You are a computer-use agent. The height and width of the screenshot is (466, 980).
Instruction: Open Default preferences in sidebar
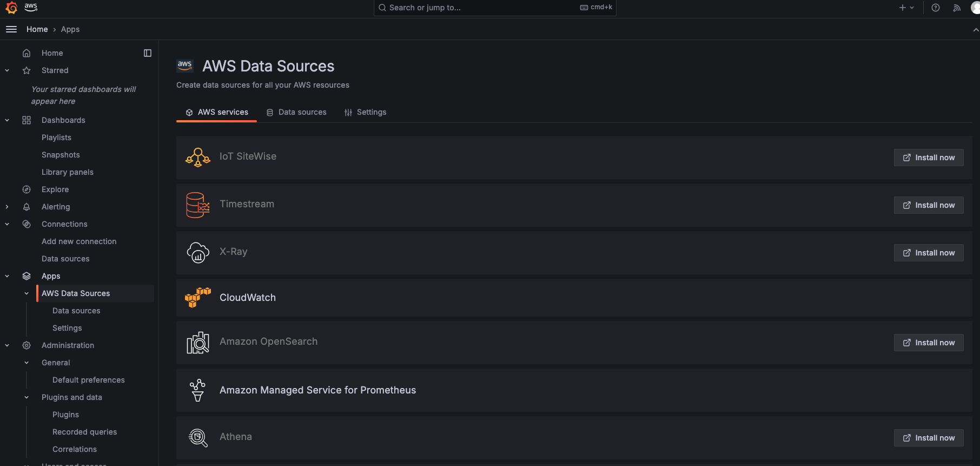coord(89,380)
